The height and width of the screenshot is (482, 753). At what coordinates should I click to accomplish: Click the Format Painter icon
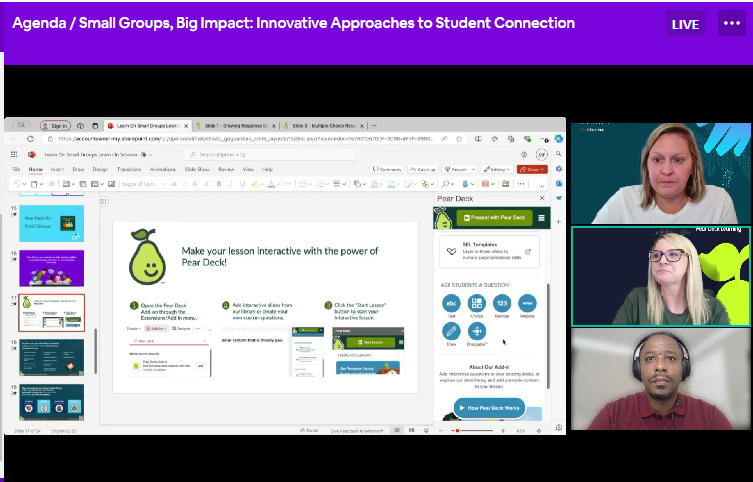click(x=51, y=184)
